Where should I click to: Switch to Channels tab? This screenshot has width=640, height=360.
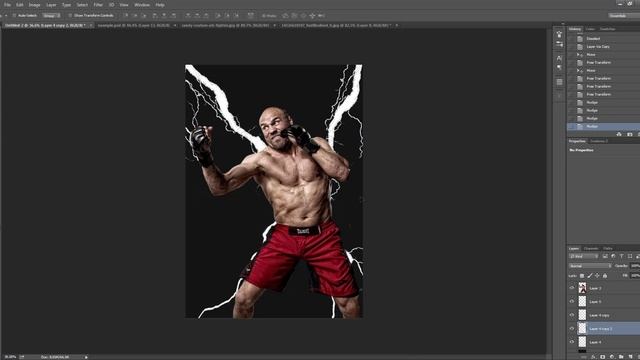[x=591, y=248]
